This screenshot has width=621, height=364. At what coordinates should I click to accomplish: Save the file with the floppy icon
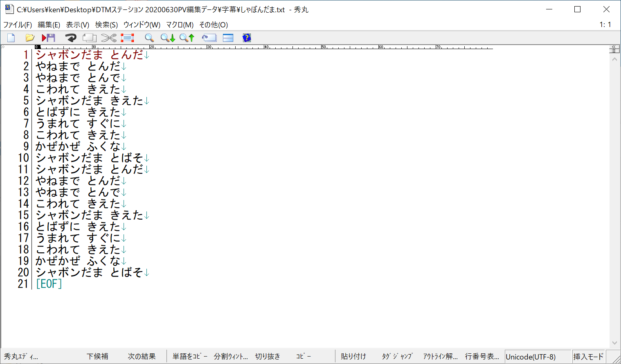click(x=49, y=38)
